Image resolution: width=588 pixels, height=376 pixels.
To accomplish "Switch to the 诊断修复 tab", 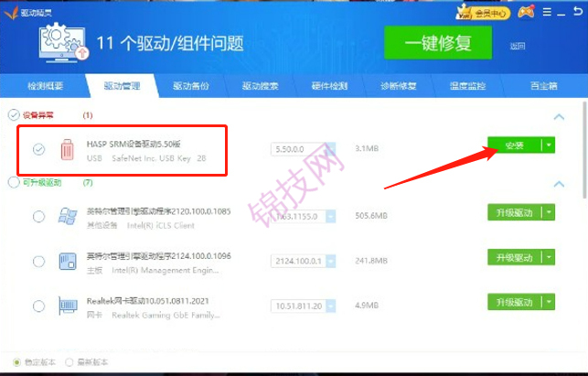I will pos(399,86).
